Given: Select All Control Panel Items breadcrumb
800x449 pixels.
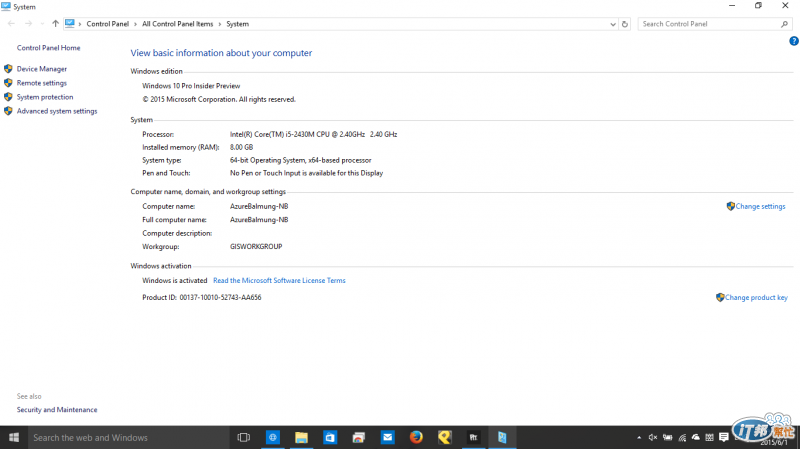Looking at the screenshot, I should tap(178, 24).
